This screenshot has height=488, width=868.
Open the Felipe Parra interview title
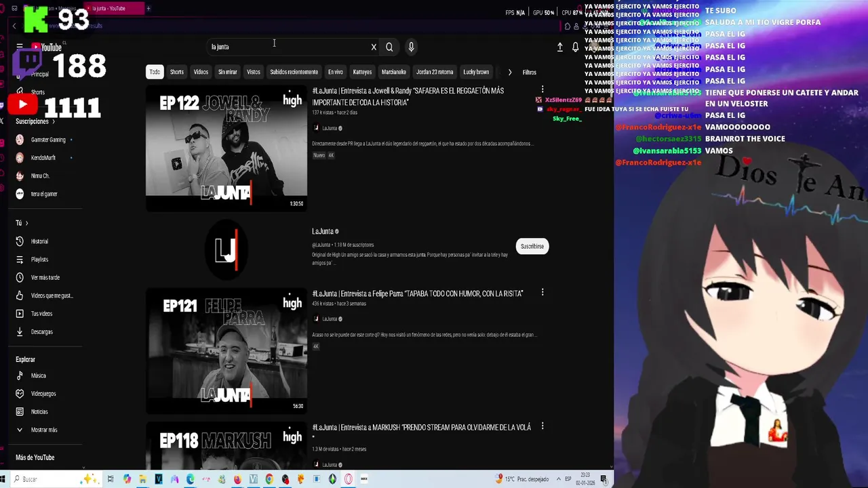pyautogui.click(x=418, y=293)
